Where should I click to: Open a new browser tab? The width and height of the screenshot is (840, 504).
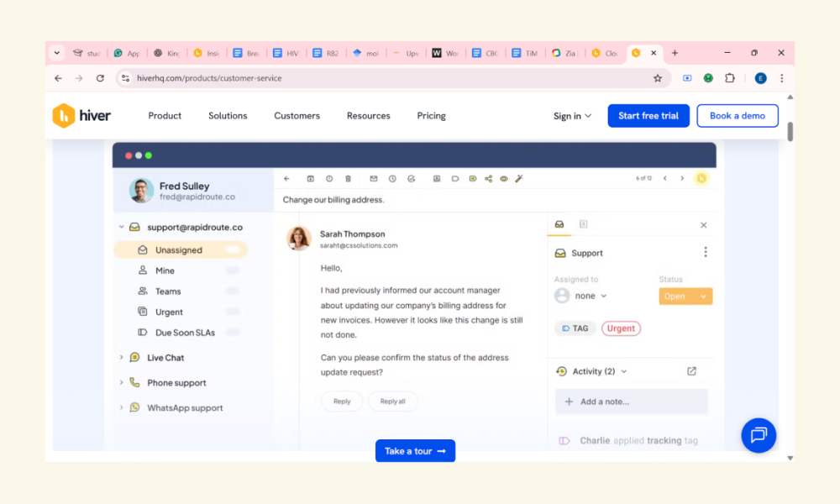pos(675,53)
